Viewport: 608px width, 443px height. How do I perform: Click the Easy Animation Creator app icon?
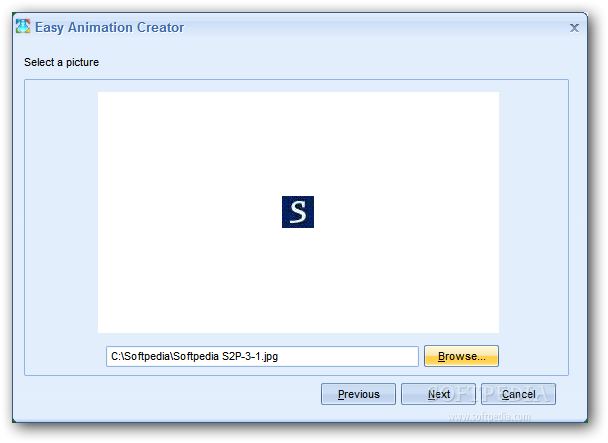coord(23,26)
